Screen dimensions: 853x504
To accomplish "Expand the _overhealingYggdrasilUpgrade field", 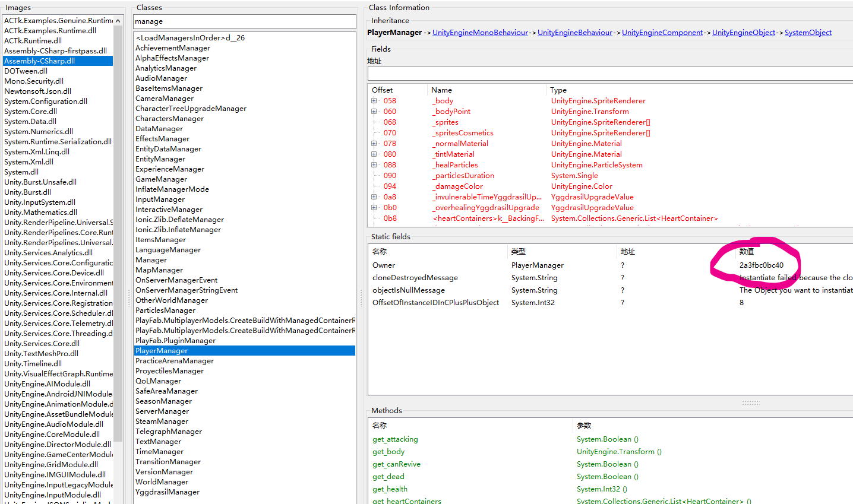I will 375,207.
